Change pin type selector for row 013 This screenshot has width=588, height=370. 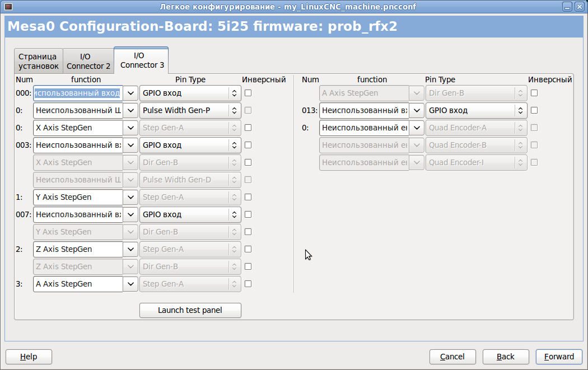point(476,110)
